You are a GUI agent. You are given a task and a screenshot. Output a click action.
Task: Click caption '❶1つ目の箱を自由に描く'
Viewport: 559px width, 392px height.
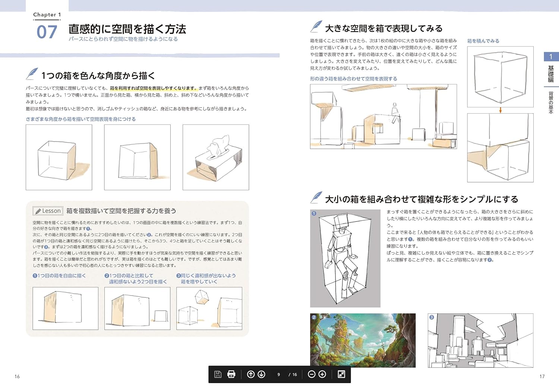click(x=59, y=275)
